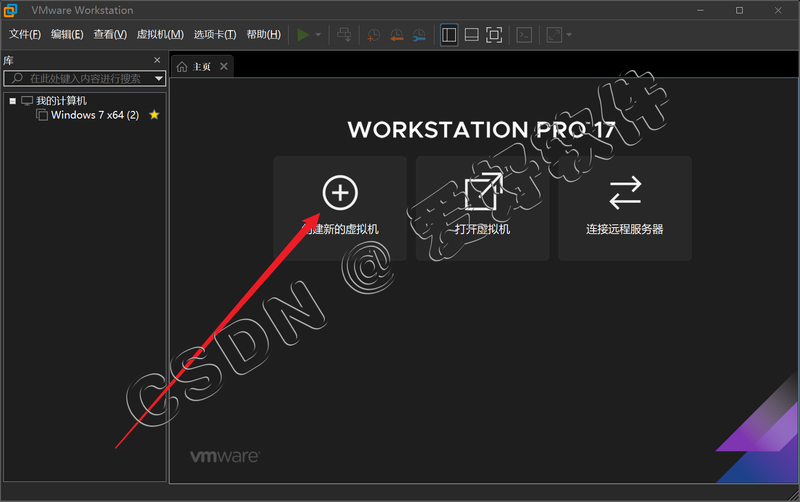Click the green power-on play button
The image size is (800, 502).
click(303, 35)
